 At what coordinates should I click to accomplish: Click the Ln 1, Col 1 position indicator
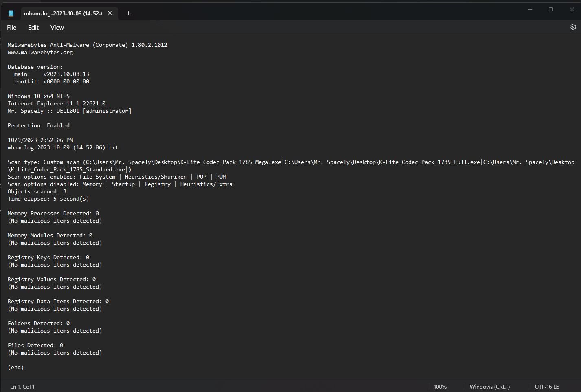click(x=22, y=387)
